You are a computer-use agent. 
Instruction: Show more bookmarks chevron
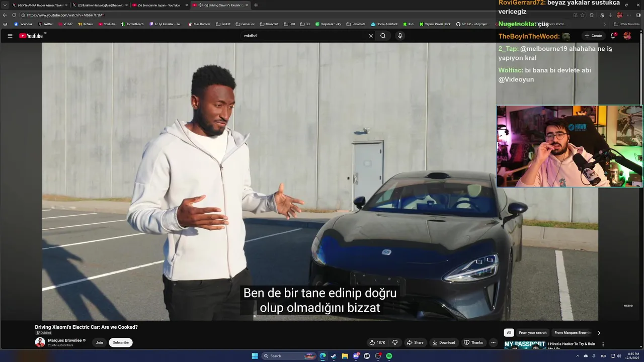click(x=605, y=24)
